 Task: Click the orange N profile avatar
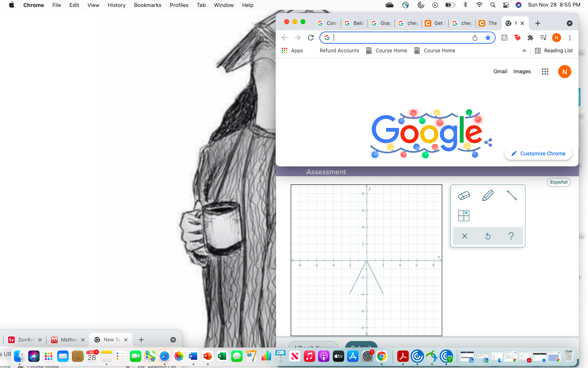click(x=565, y=71)
